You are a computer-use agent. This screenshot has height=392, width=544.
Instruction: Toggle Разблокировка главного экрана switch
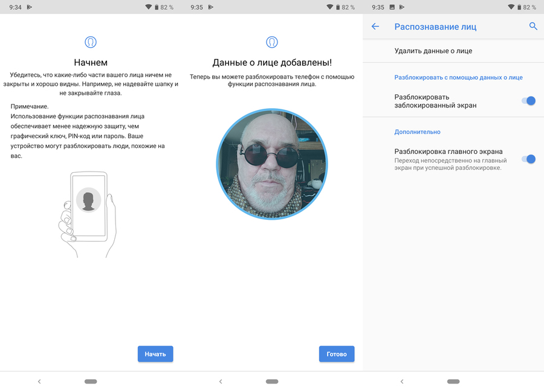coord(528,159)
